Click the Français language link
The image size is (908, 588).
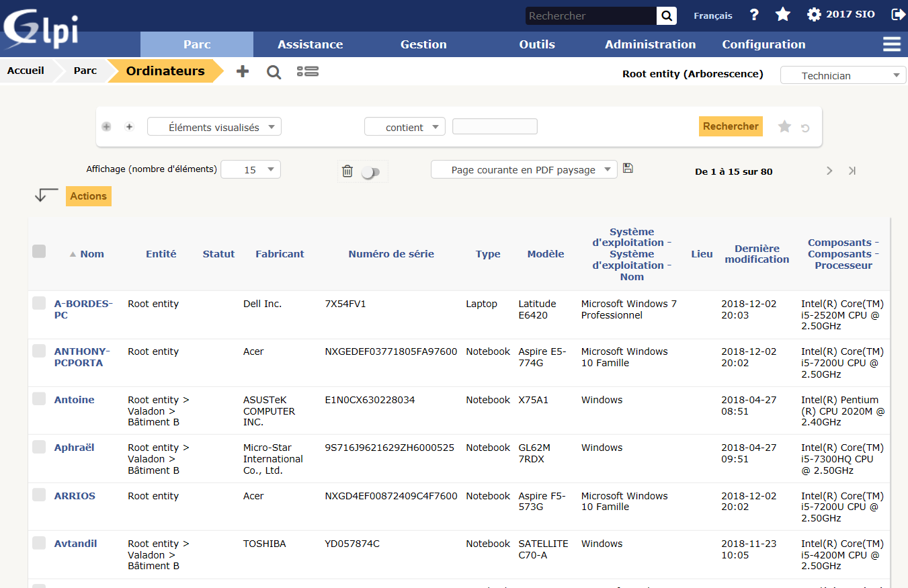tap(713, 15)
